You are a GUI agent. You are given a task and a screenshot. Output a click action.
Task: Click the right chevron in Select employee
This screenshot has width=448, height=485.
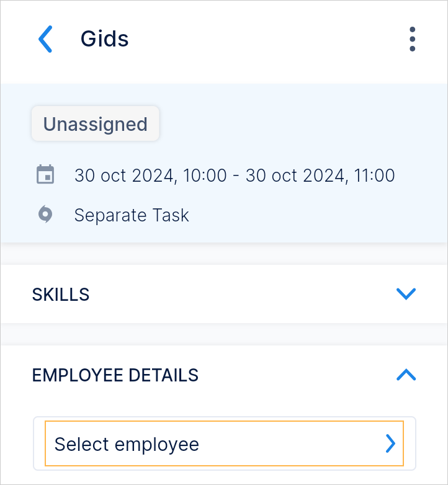pos(390,443)
